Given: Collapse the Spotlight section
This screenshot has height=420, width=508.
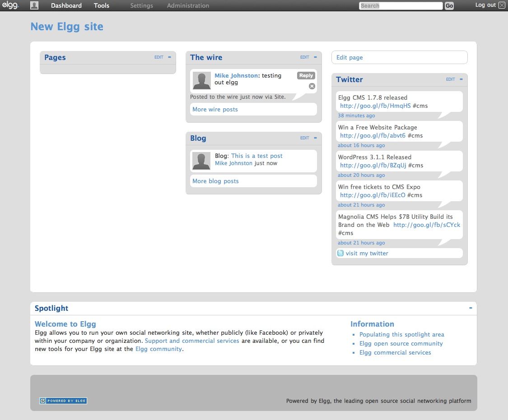Looking at the screenshot, I should click(x=471, y=308).
